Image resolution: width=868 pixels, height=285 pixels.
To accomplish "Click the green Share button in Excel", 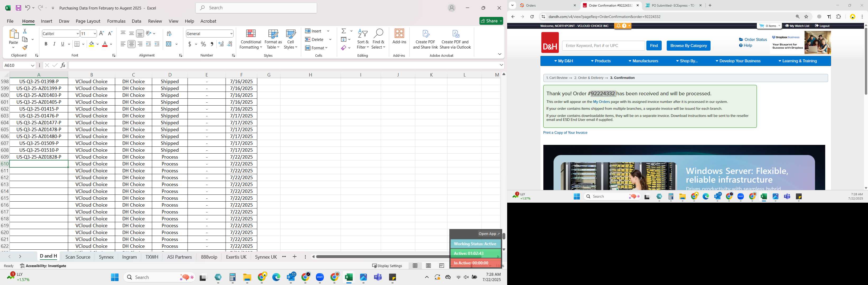I will click(491, 21).
